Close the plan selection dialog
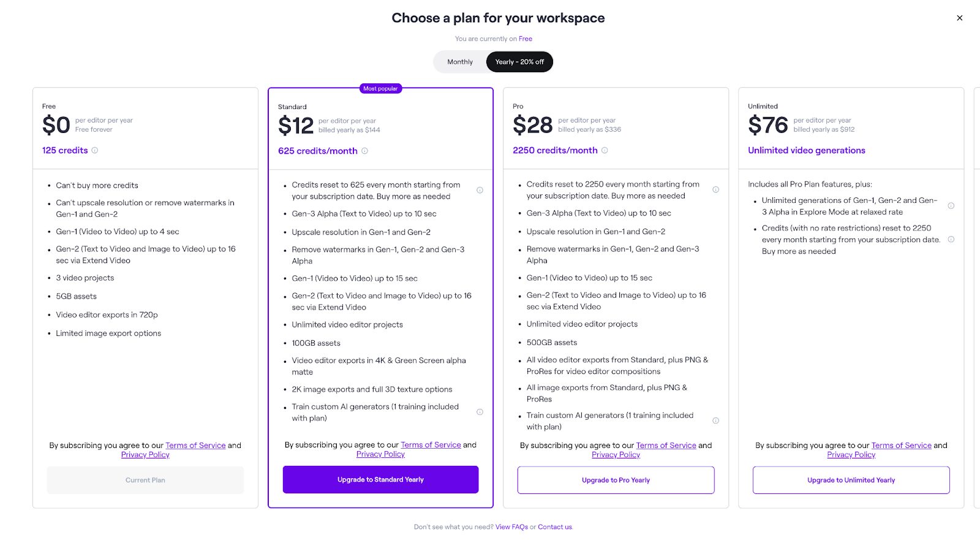 point(960,18)
